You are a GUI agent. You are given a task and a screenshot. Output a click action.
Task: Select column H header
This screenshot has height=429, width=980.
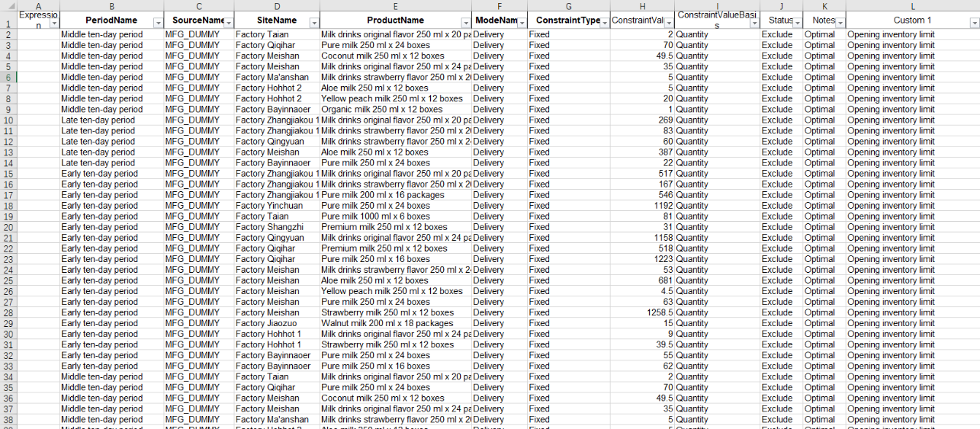[x=642, y=5]
